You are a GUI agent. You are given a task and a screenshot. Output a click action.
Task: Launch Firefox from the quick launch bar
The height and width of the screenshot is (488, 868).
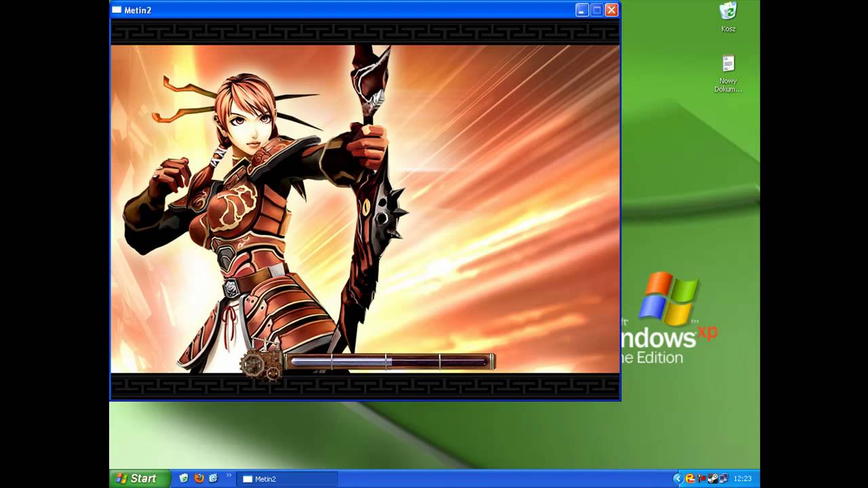[x=199, y=479]
